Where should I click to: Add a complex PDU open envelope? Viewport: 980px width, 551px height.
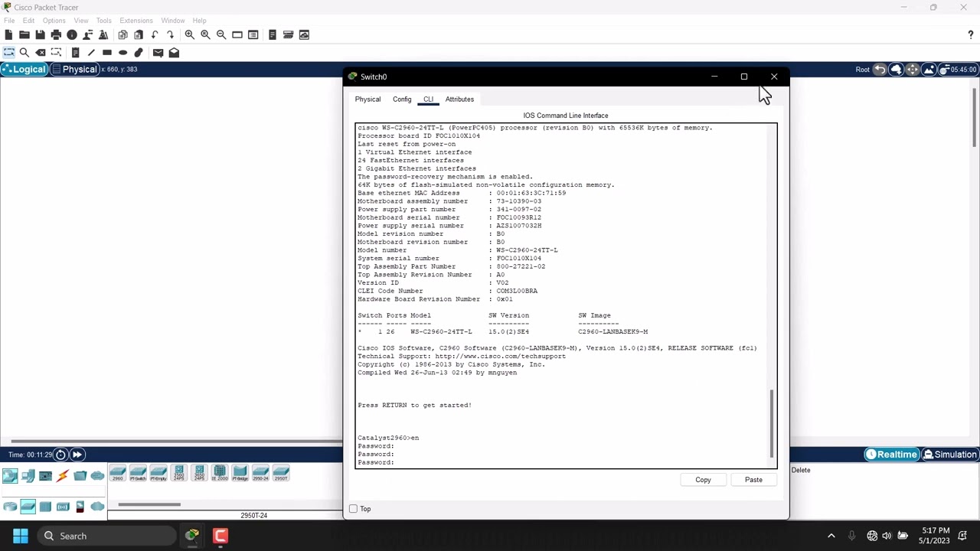(x=174, y=53)
